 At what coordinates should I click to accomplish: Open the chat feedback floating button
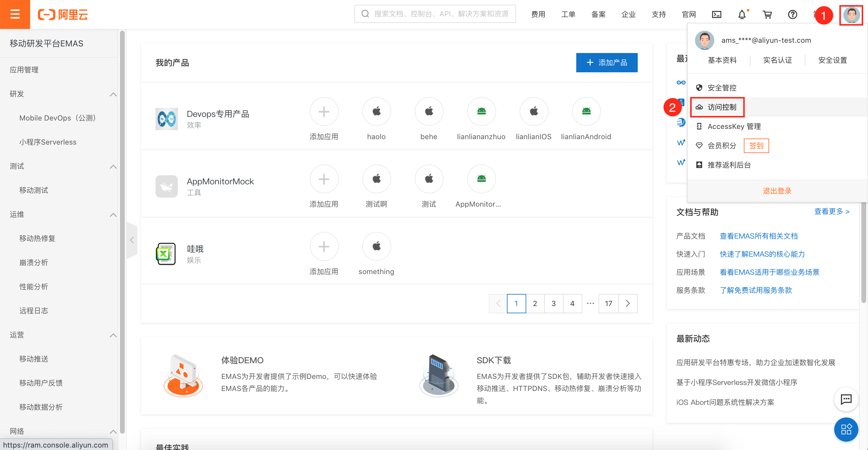tap(846, 399)
